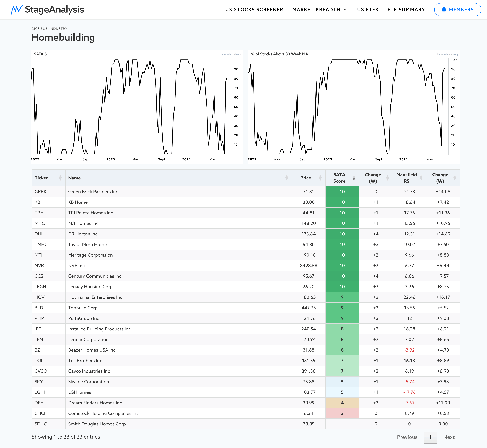This screenshot has width=487, height=448.
Task: Sort Mansfield Change (W) column arrows
Action: point(455,178)
